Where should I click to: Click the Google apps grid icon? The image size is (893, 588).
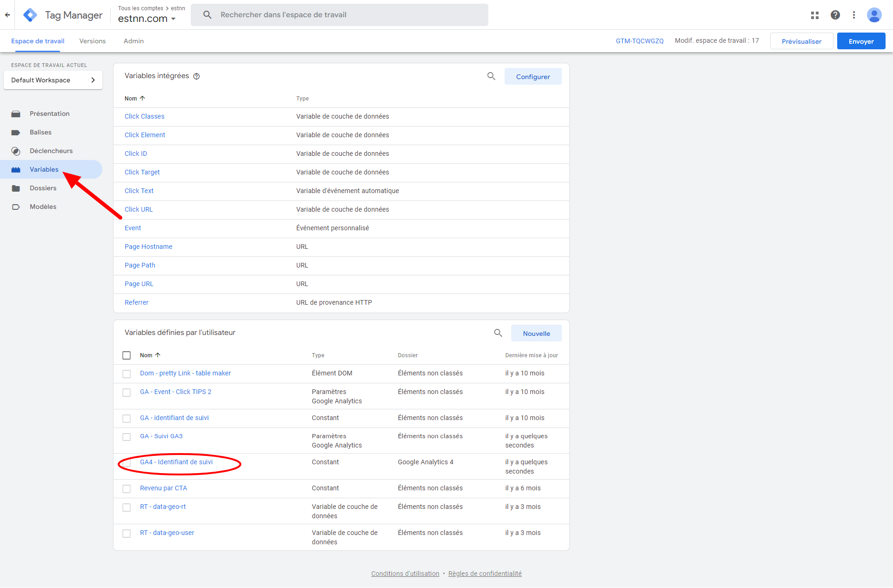pyautogui.click(x=814, y=15)
